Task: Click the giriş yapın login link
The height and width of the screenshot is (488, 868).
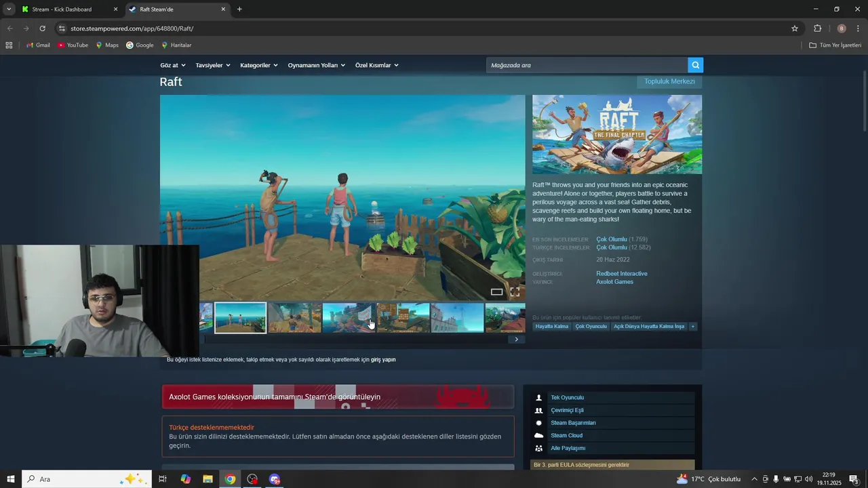Action: [383, 360]
